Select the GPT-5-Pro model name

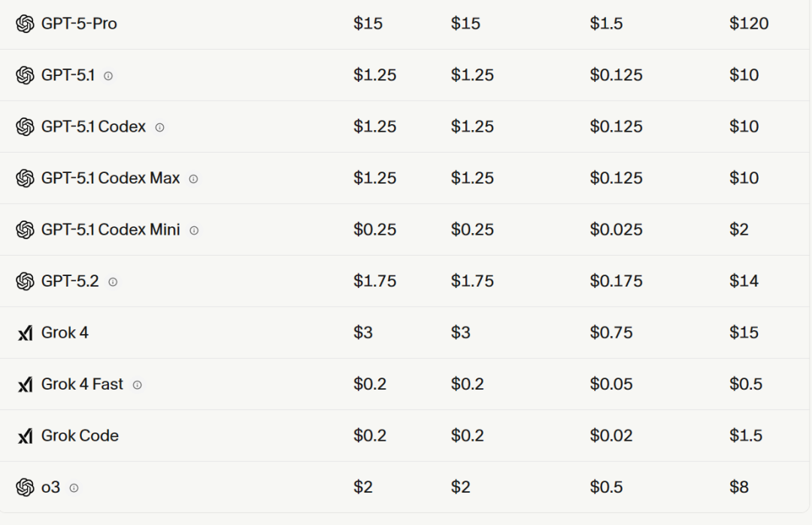tap(79, 24)
